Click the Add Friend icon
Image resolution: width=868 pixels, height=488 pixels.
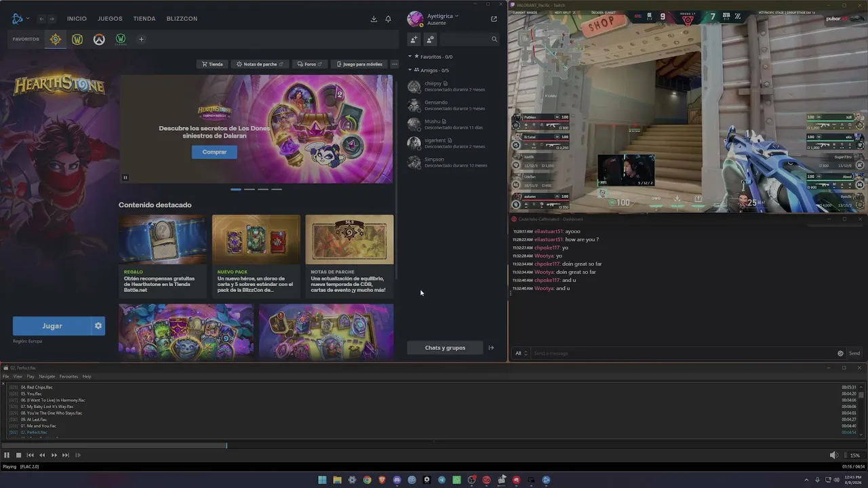414,39
